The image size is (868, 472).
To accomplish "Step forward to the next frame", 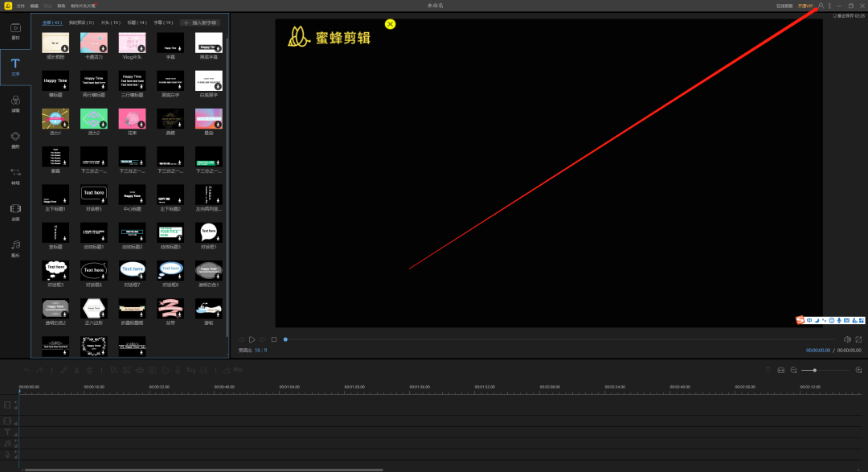I will (262, 339).
